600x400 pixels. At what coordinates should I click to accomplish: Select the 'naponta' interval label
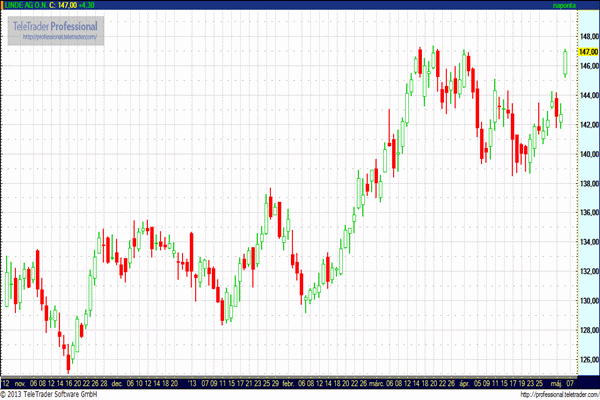pos(565,5)
